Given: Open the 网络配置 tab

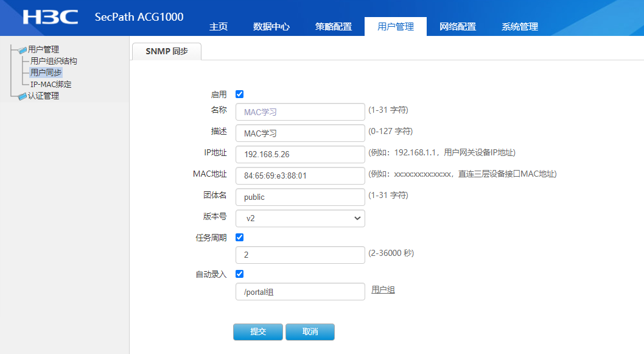Looking at the screenshot, I should [458, 27].
